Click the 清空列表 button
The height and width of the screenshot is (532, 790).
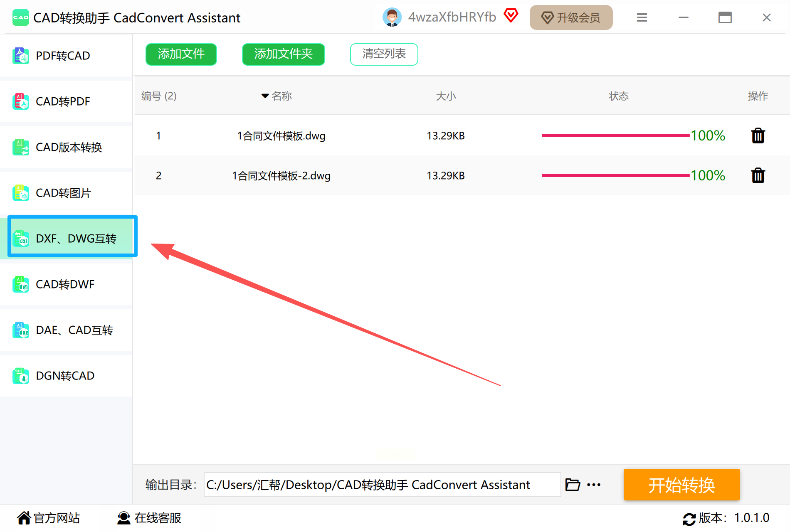pos(384,54)
